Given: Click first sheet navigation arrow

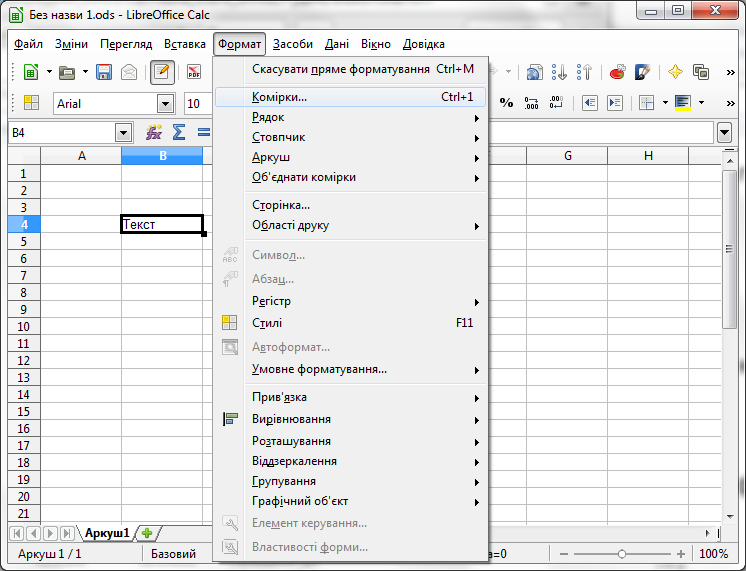Looking at the screenshot, I should click(x=17, y=533).
